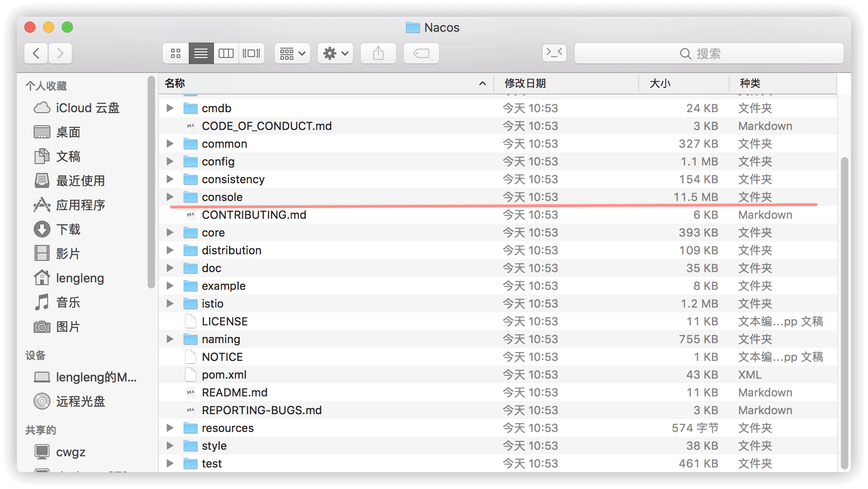Click the Share toolbar button

378,53
